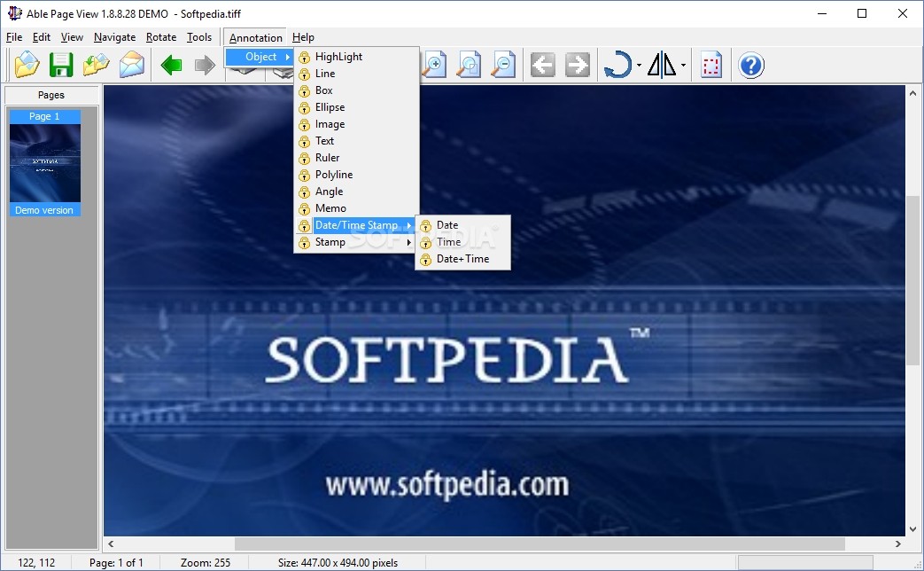Screen dimensions: 924x571
Task: Click the horizontal scrollbar right arrow
Action: [x=898, y=544]
